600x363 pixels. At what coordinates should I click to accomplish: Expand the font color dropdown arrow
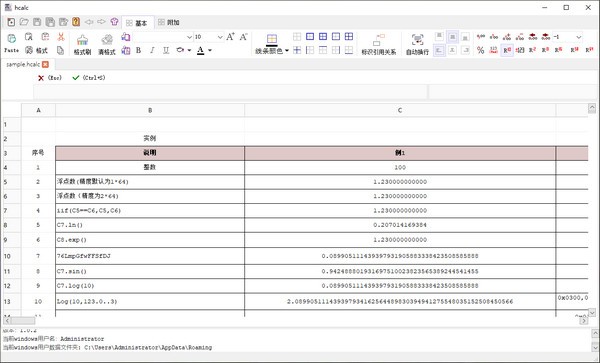click(210, 50)
